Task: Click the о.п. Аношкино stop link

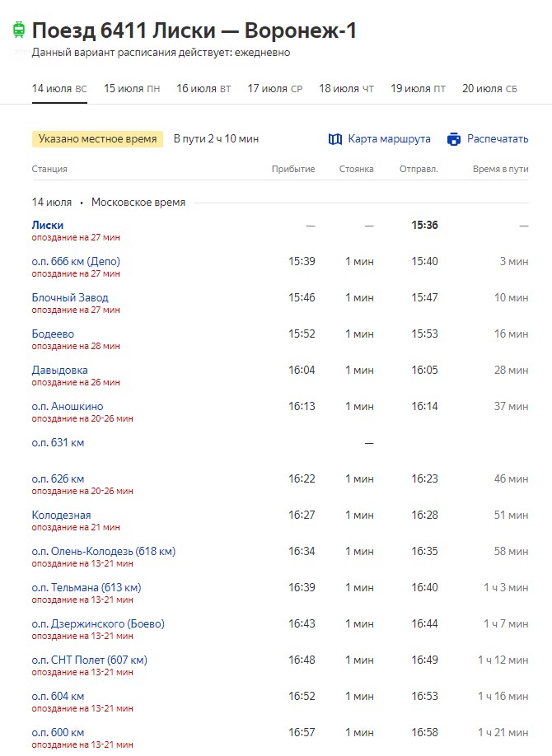Action: click(68, 407)
